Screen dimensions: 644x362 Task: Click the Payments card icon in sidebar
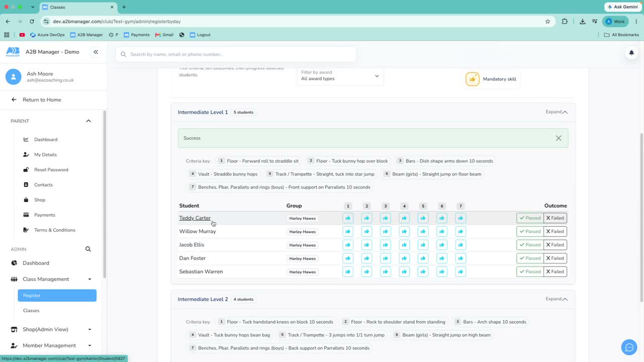26,215
